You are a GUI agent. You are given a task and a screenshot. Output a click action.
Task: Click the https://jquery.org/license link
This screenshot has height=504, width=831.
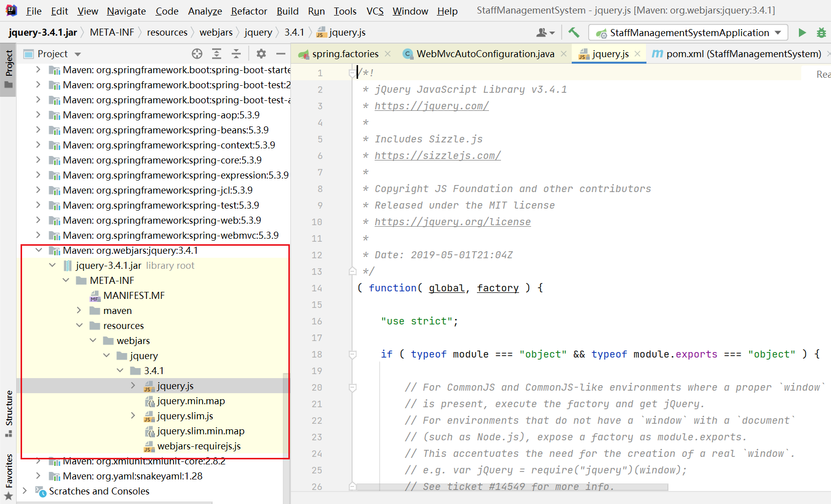tap(452, 222)
